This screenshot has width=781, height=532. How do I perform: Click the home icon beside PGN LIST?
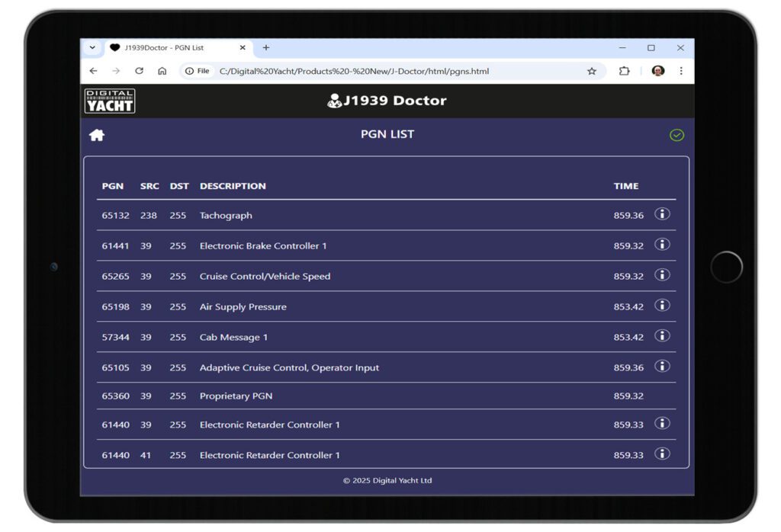coord(97,135)
